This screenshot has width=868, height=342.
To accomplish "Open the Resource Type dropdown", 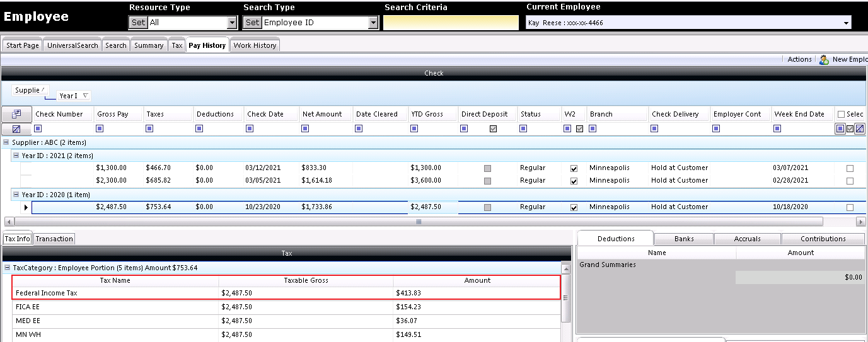I will (x=232, y=23).
